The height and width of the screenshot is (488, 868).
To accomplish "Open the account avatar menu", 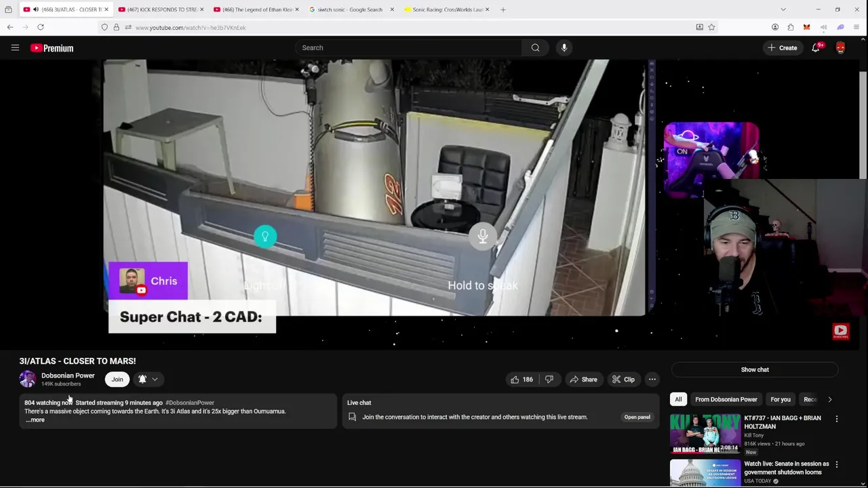I will 840,47.
